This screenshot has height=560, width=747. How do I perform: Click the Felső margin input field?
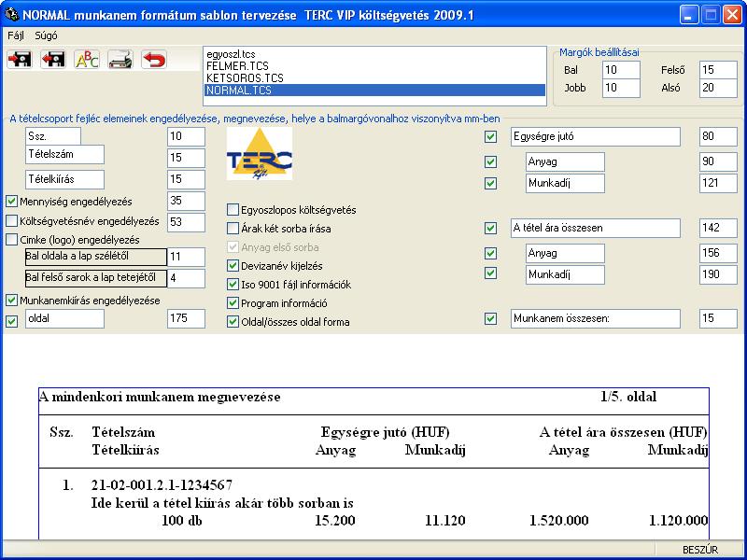coord(718,70)
